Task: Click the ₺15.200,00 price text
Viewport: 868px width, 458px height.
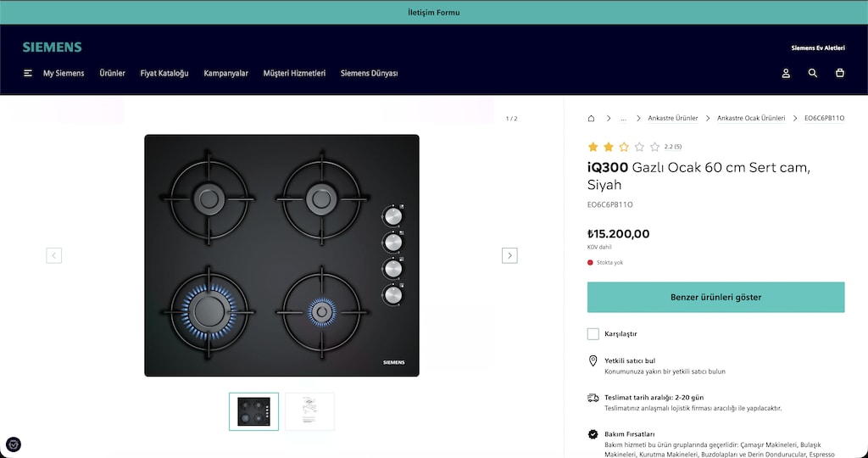Action: [x=618, y=234]
